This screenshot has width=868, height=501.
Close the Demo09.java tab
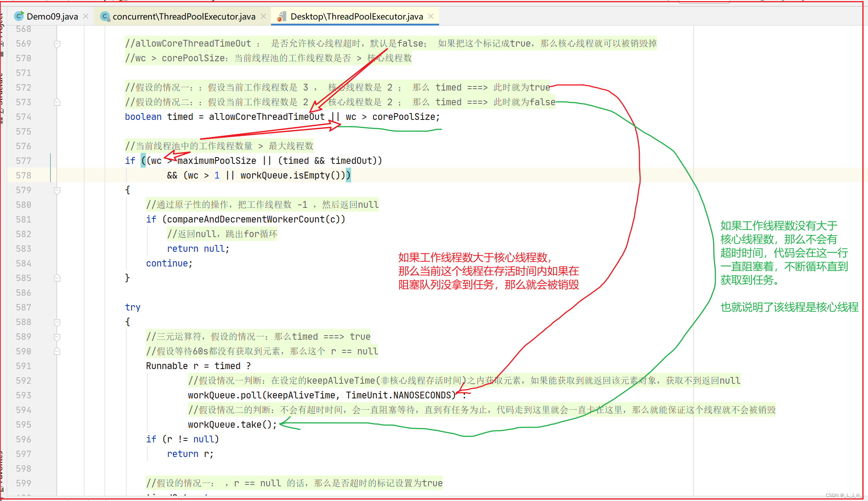click(86, 16)
